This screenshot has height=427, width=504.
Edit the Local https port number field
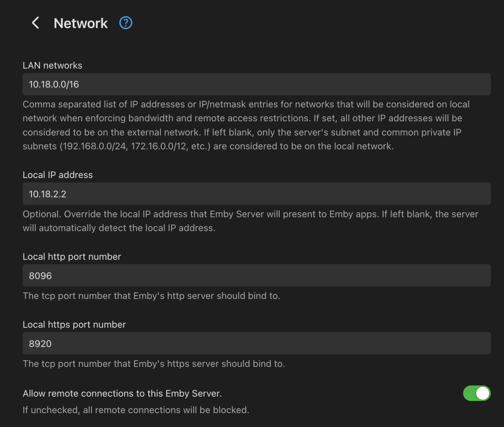coord(256,343)
